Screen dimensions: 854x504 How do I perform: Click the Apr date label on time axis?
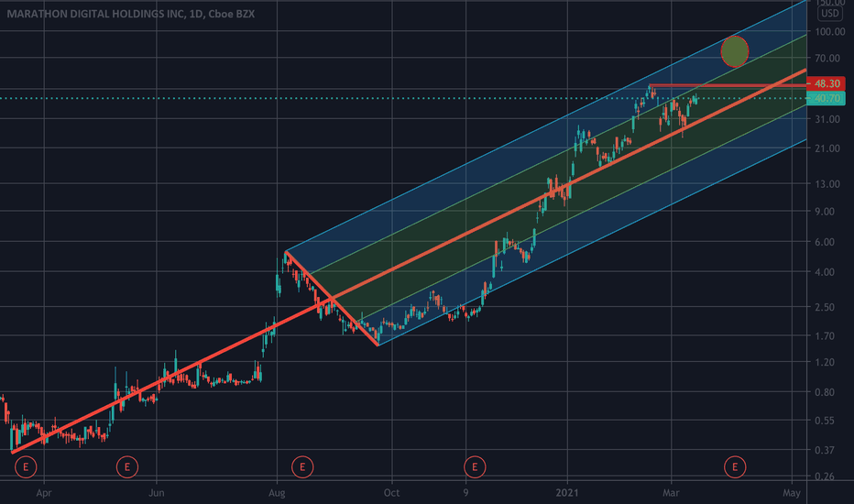[x=44, y=493]
